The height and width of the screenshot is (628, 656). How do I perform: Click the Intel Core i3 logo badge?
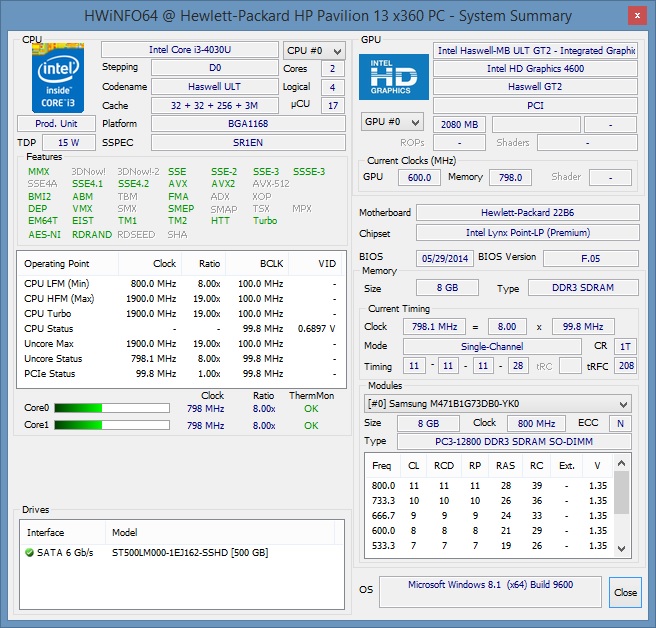point(58,78)
